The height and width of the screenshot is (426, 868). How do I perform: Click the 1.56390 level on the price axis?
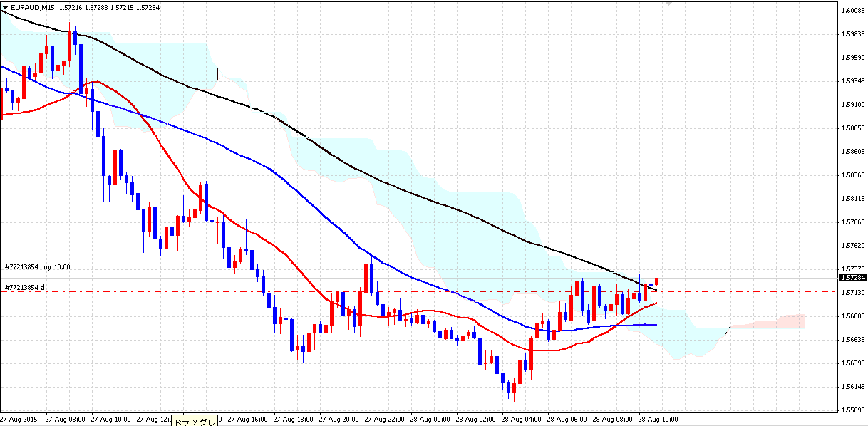pos(852,363)
